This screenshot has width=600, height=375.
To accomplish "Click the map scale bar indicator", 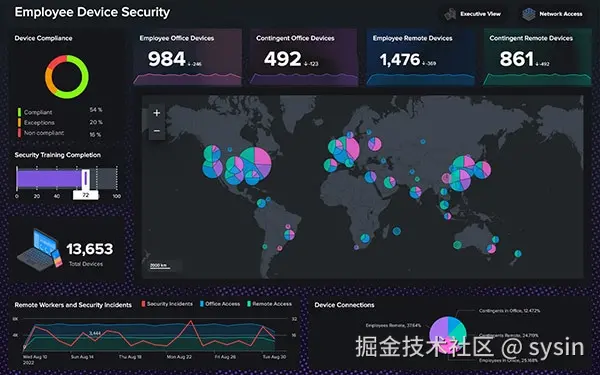I will (160, 266).
